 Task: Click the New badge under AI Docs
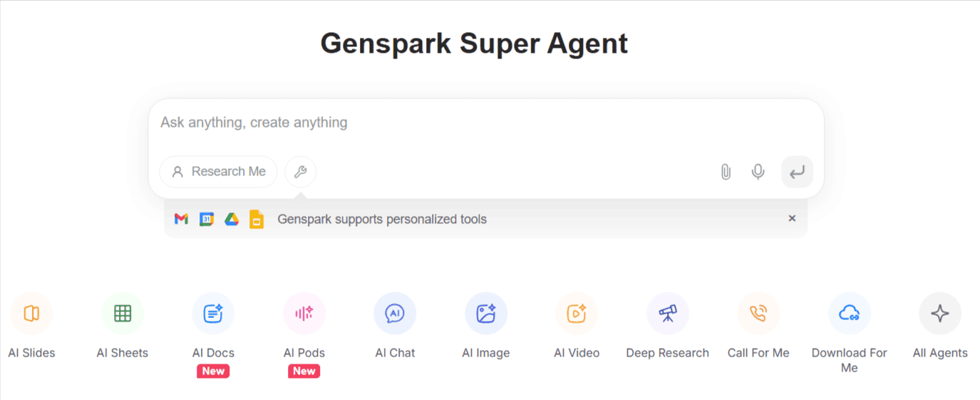coord(213,371)
